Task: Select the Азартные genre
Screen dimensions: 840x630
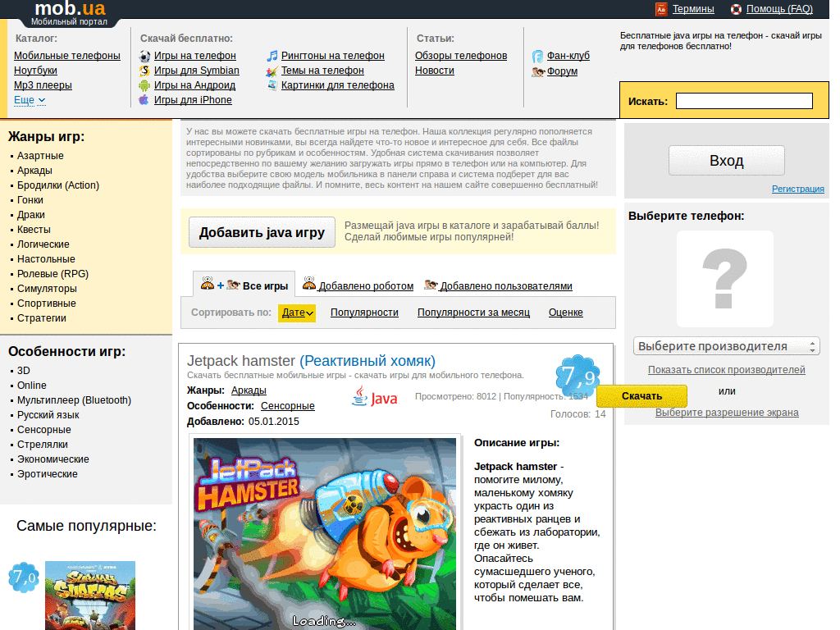Action: (40, 156)
